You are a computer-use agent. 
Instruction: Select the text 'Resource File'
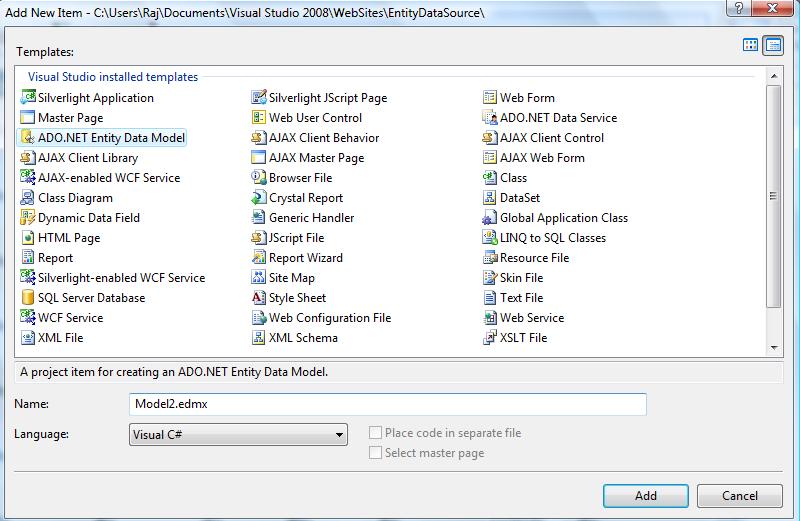534,258
